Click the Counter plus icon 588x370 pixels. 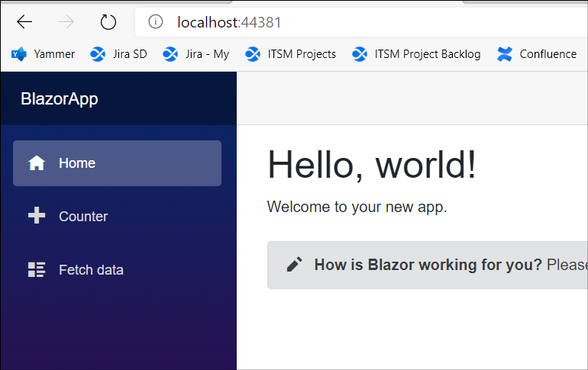(37, 216)
